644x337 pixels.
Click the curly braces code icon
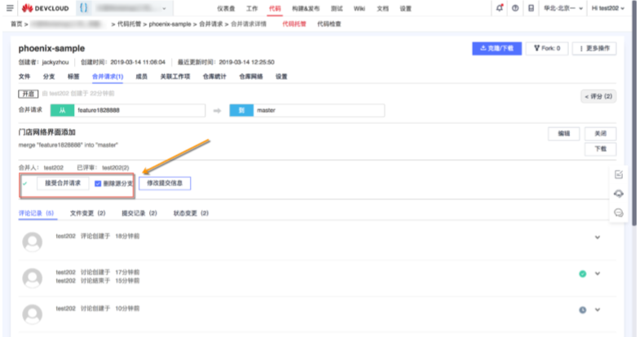(x=83, y=8)
